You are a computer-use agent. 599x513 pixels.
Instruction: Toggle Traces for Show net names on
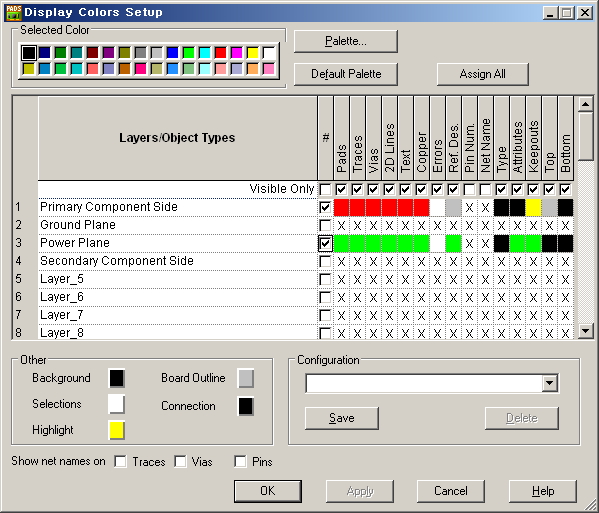(x=121, y=461)
